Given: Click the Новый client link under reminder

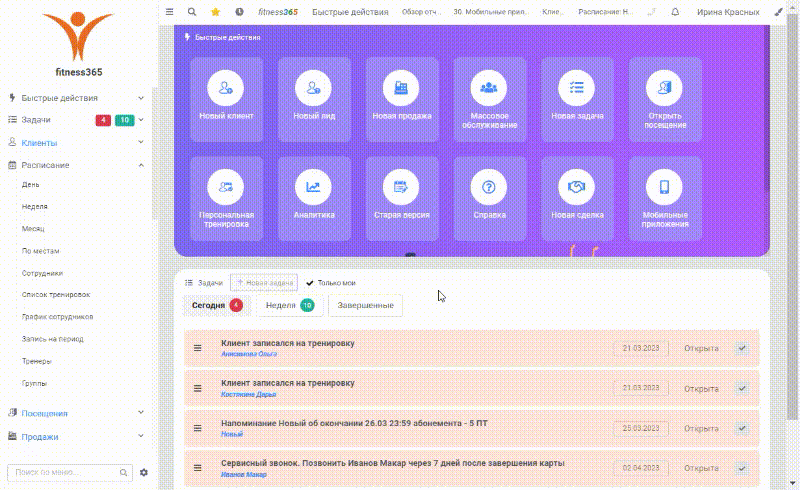Looking at the screenshot, I should click(232, 434).
